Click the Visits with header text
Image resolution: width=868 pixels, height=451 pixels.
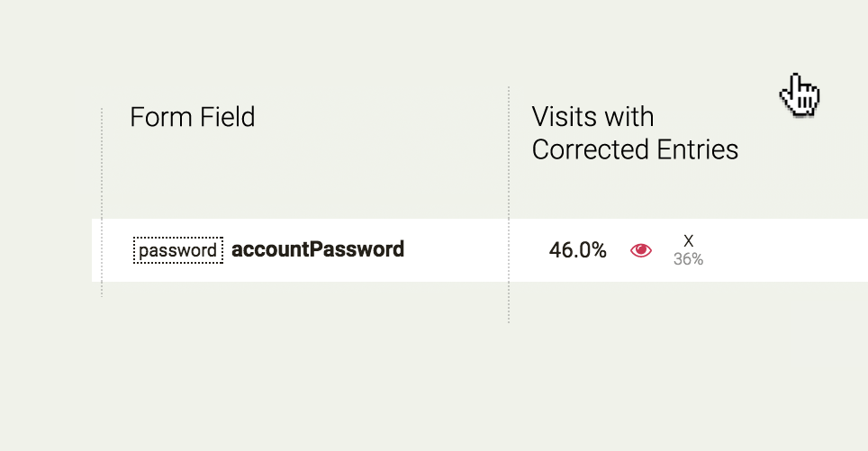point(592,117)
